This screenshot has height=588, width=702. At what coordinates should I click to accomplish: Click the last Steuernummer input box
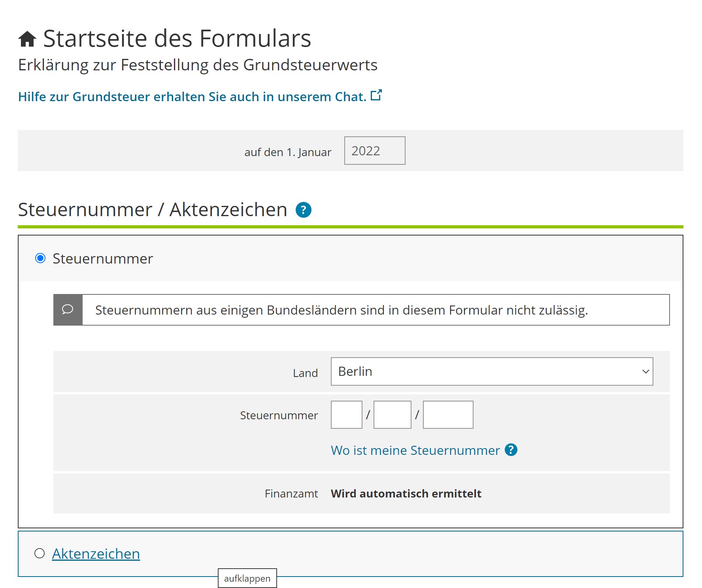(448, 415)
